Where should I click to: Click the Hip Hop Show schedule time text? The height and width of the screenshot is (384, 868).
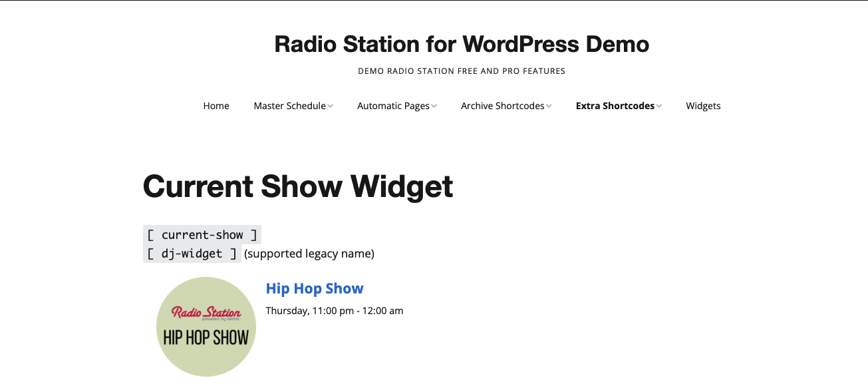point(334,310)
